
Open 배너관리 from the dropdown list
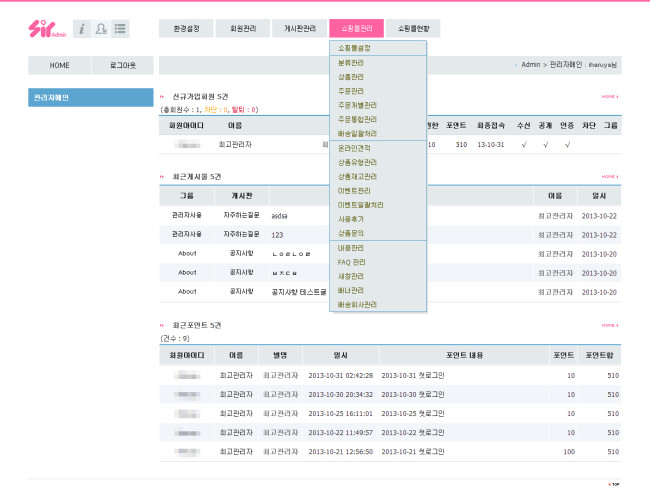click(352, 290)
